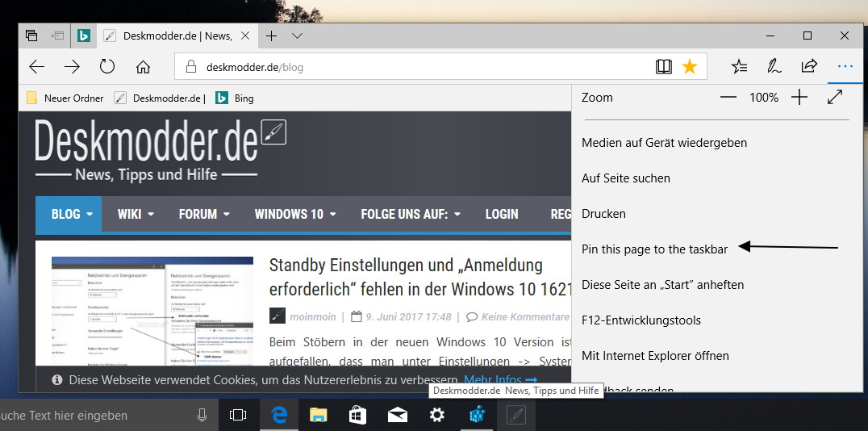868x431 pixels.
Task: Click the LOGIN navigation link
Action: tap(502, 214)
